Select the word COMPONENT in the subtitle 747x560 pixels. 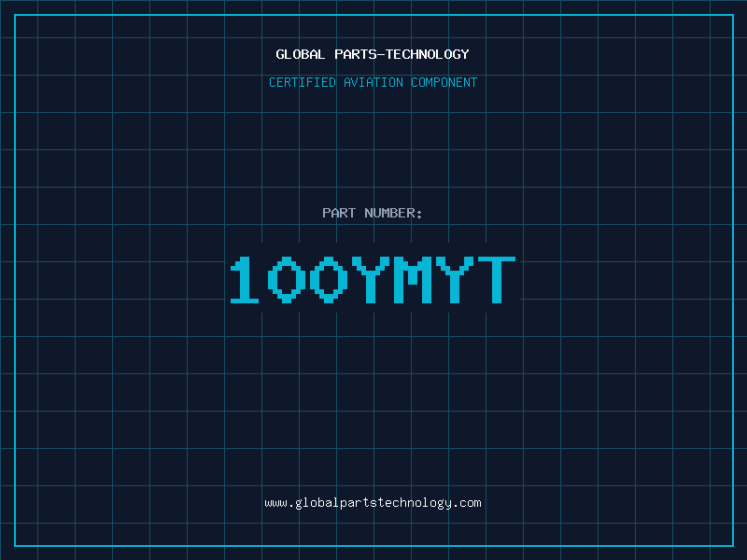click(x=444, y=83)
